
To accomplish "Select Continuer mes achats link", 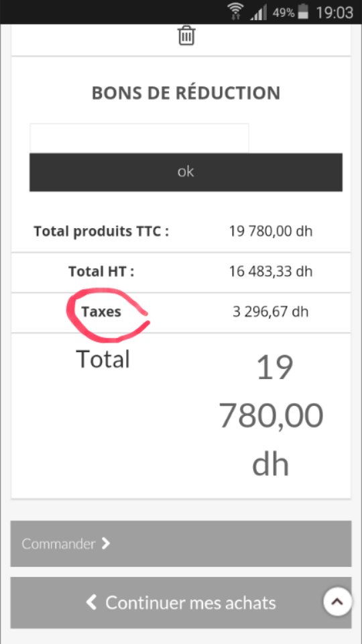I will tap(181, 603).
